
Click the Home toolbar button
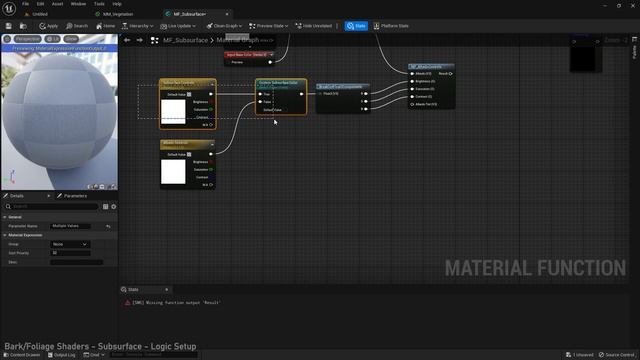pos(105,26)
